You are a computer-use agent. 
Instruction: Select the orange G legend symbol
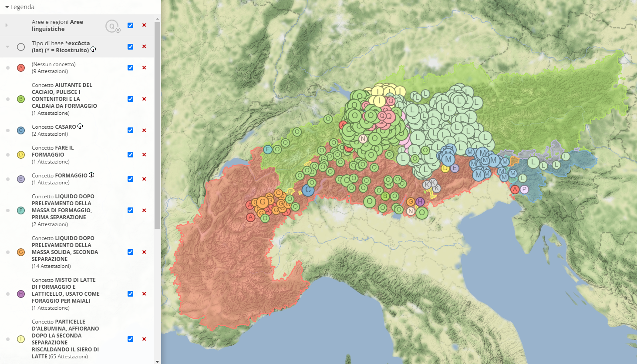click(x=21, y=252)
